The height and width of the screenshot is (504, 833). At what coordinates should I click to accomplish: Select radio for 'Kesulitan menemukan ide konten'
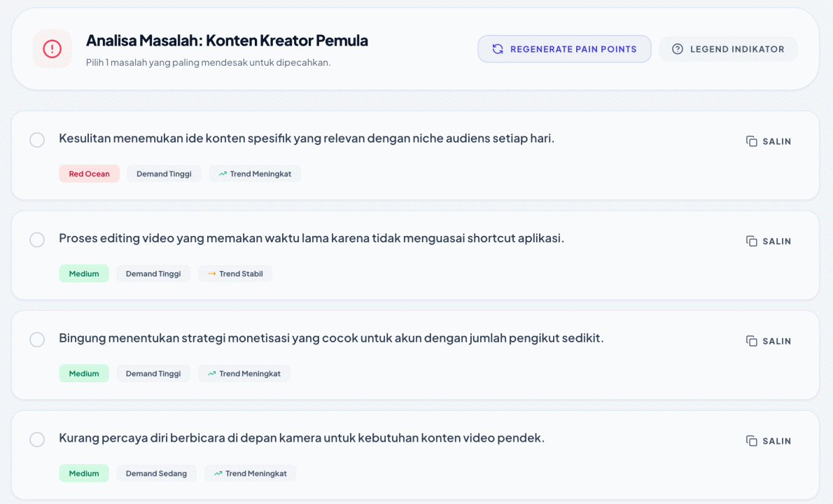click(37, 140)
